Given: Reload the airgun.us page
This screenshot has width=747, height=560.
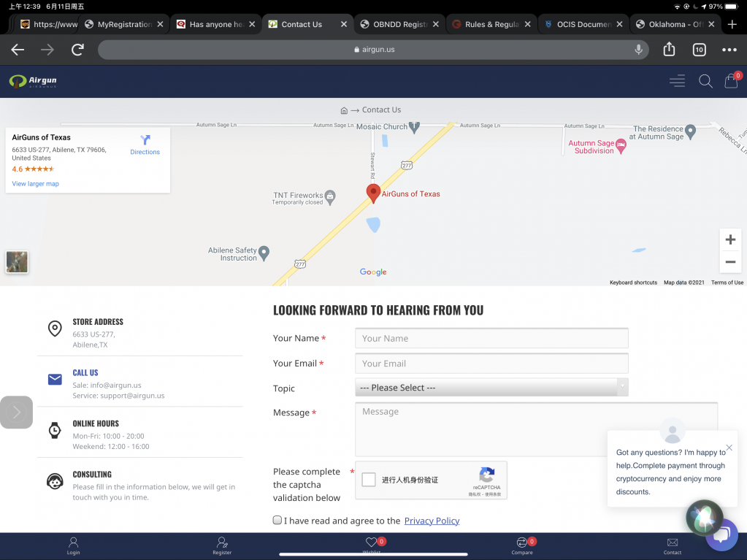Looking at the screenshot, I should click(x=77, y=49).
